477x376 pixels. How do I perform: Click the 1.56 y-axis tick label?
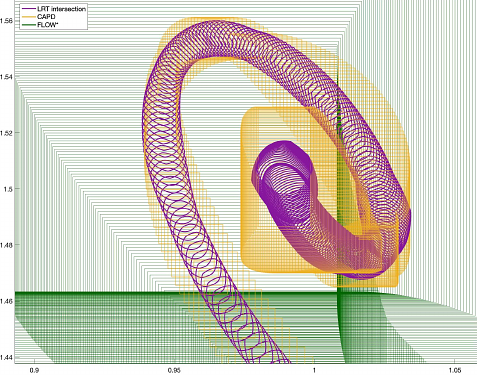pyautogui.click(x=6, y=21)
